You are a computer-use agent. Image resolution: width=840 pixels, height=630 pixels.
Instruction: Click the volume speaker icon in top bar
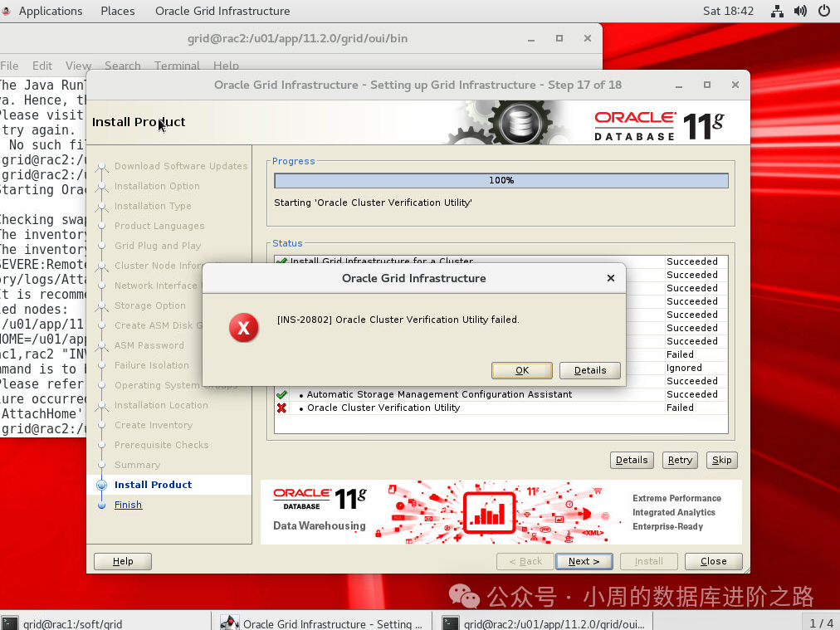point(800,11)
